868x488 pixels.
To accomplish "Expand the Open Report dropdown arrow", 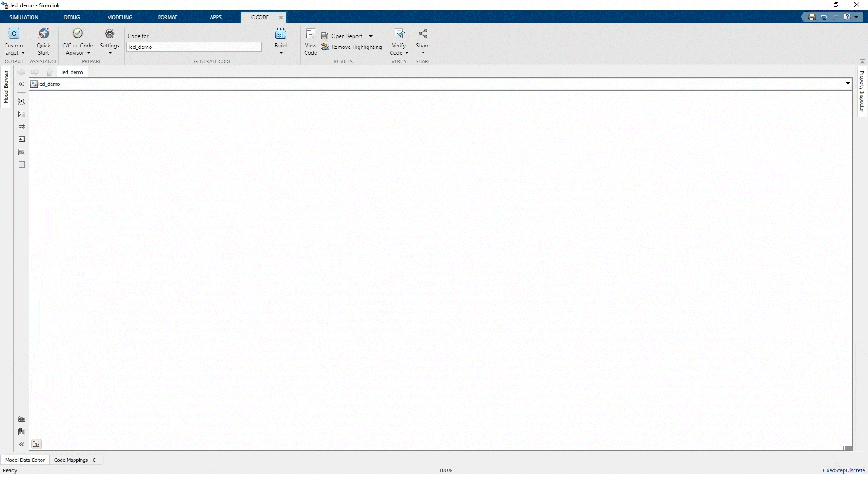I will click(x=371, y=36).
